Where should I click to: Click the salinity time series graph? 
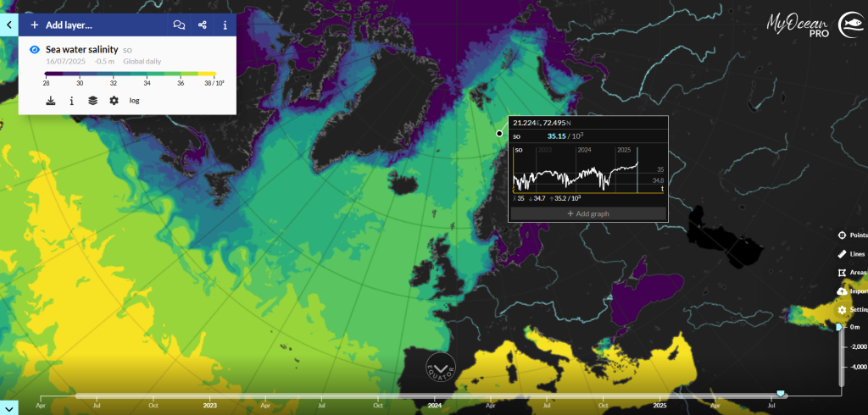point(588,169)
